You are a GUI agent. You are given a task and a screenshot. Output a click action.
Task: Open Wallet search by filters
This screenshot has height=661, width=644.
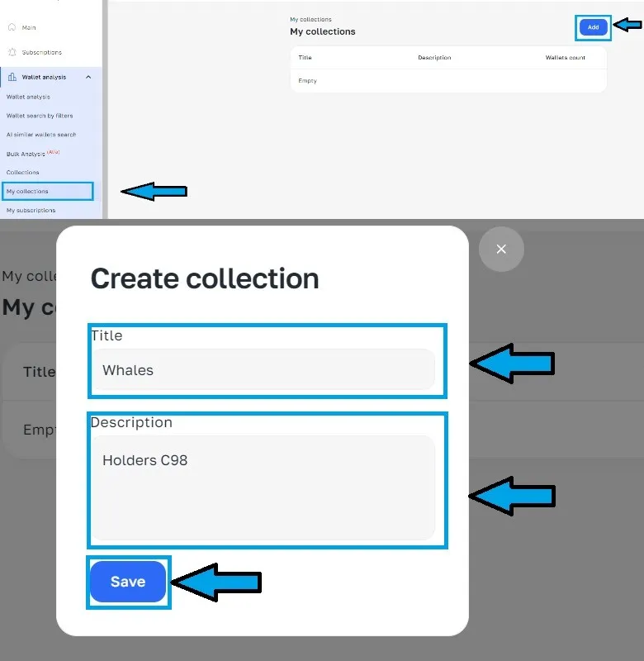[x=40, y=116]
